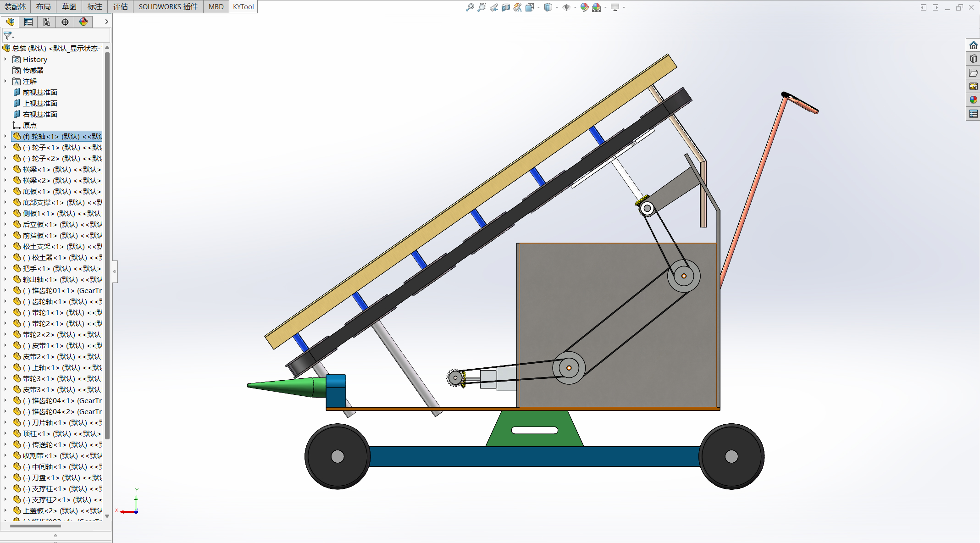Select the 上盖板<2> component
The width and height of the screenshot is (980, 543).
point(57,510)
